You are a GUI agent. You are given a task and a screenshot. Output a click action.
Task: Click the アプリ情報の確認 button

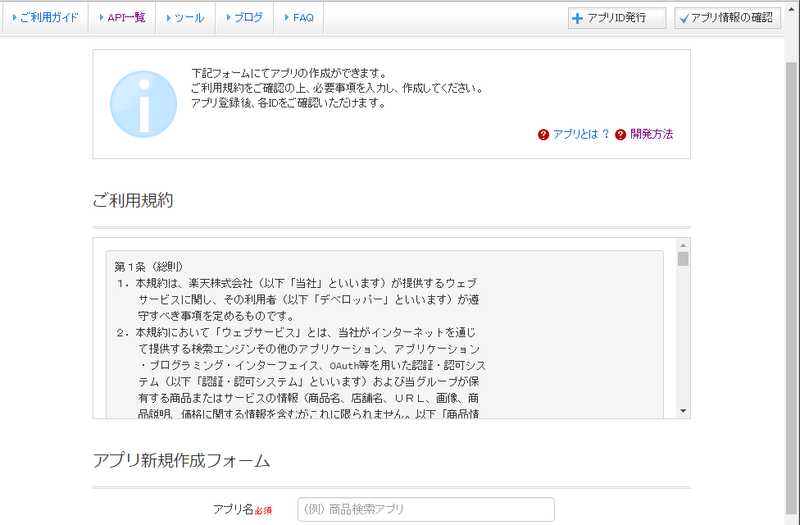(x=727, y=18)
